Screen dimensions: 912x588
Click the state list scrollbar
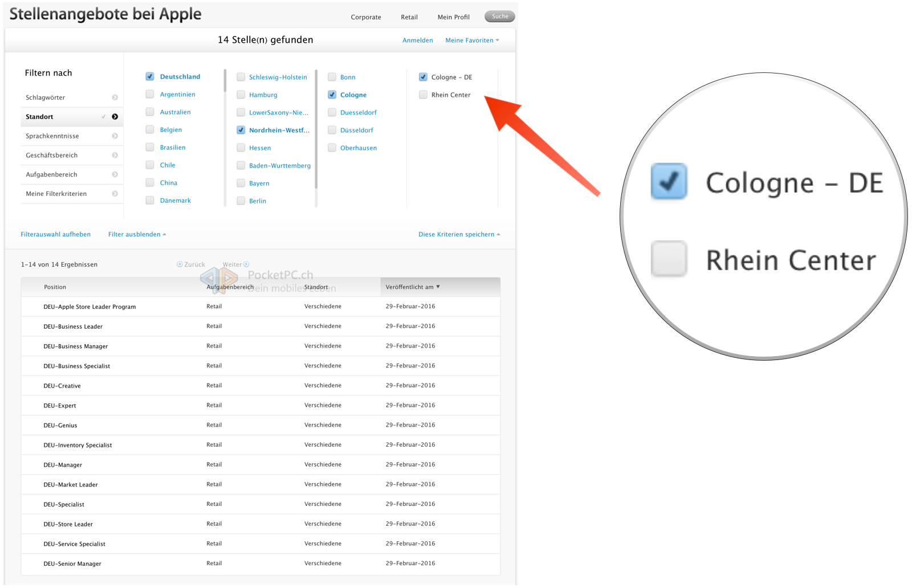tap(316, 129)
